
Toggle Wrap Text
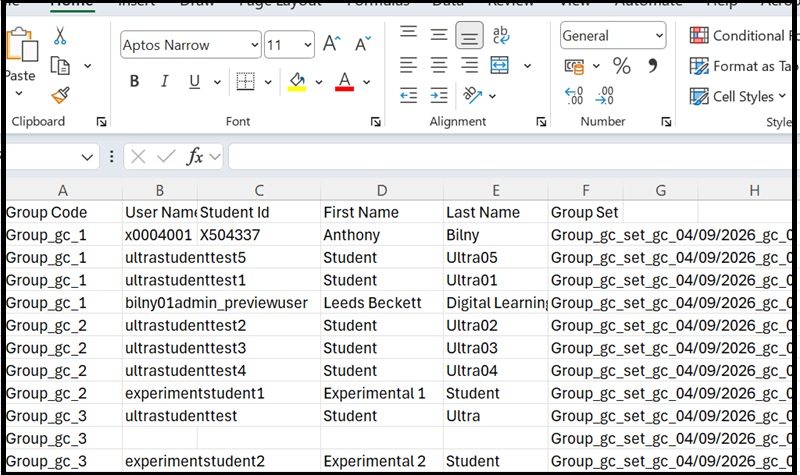pyautogui.click(x=501, y=35)
